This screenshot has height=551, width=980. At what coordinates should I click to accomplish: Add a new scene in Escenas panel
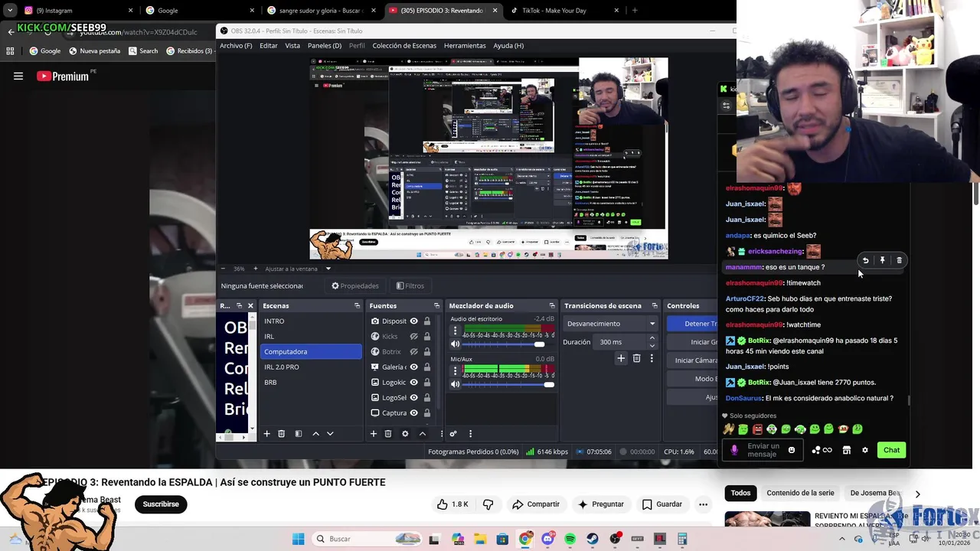266,434
